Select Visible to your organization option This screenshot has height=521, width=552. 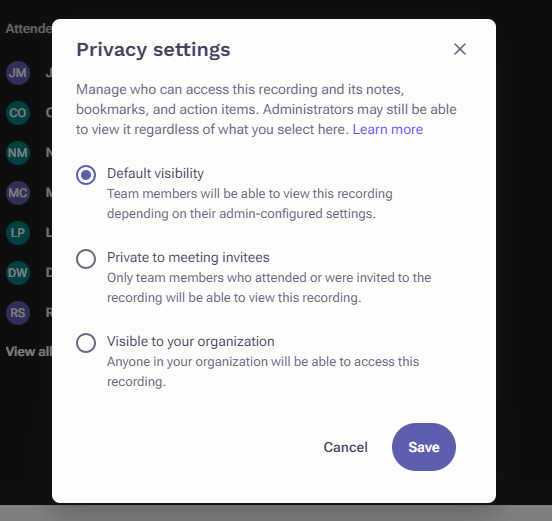pos(86,343)
